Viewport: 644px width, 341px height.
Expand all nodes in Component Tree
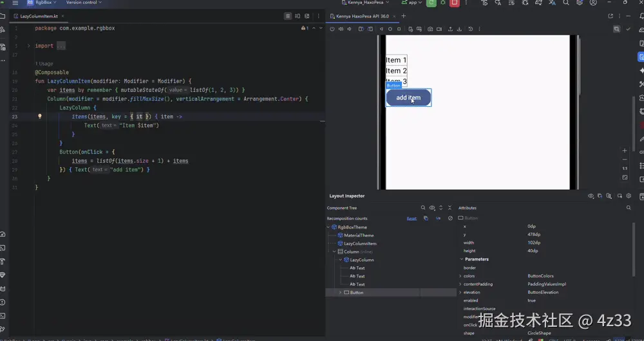(x=440, y=208)
